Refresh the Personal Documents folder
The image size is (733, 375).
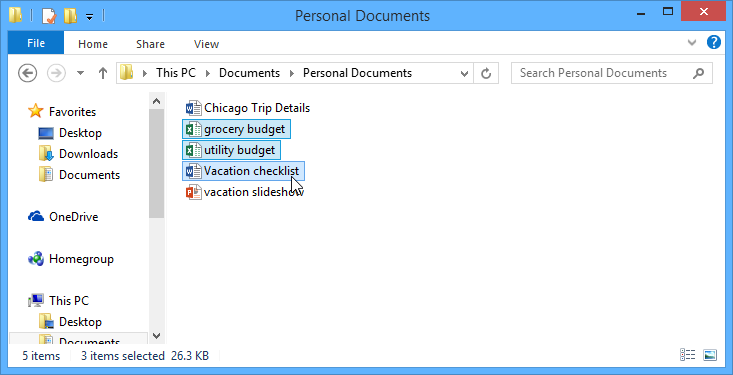tap(486, 73)
